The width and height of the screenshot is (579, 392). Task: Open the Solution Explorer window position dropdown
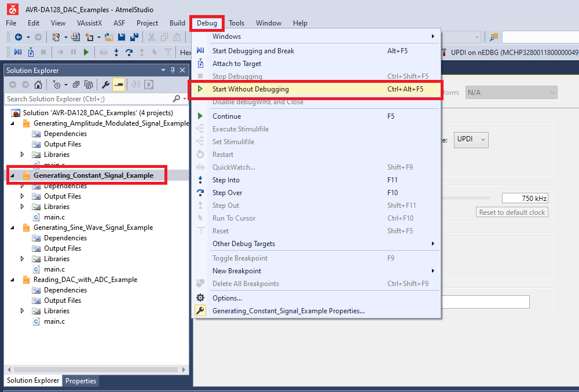[163, 70]
